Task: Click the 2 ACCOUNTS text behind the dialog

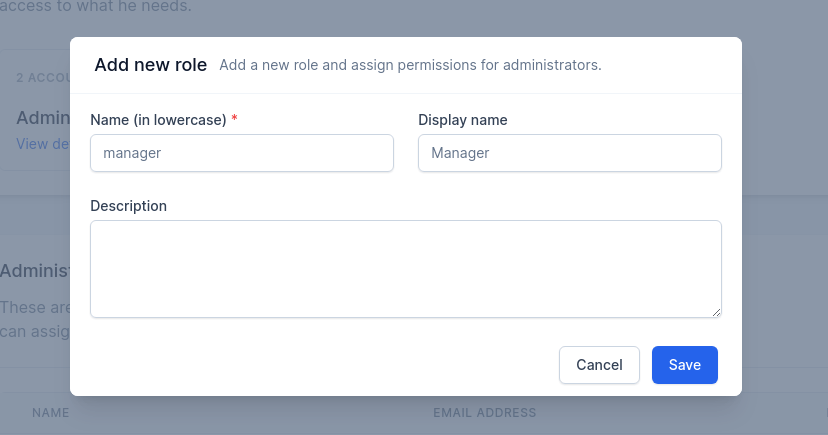Action: pos(43,78)
